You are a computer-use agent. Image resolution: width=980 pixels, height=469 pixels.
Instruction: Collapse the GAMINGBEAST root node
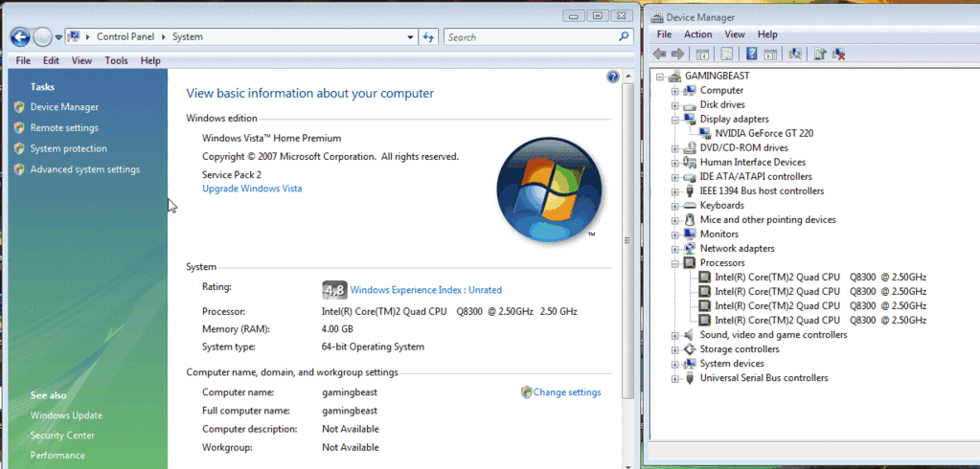pos(660,77)
